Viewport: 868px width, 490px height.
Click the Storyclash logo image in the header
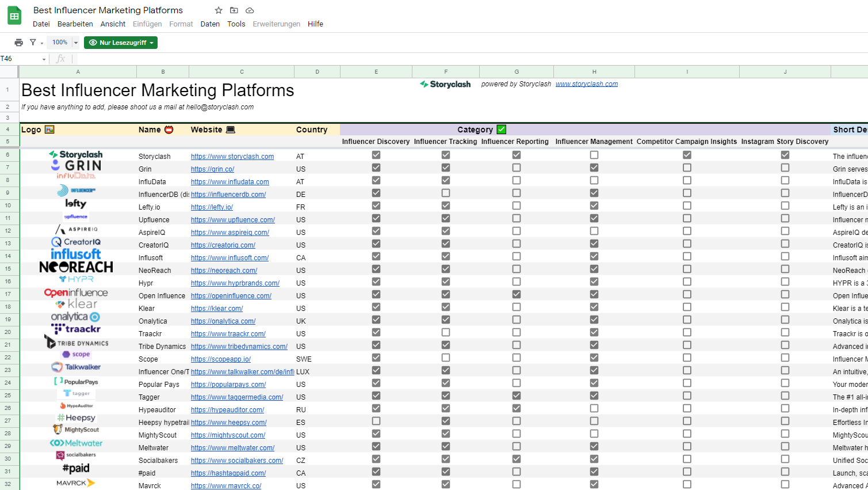tap(446, 84)
